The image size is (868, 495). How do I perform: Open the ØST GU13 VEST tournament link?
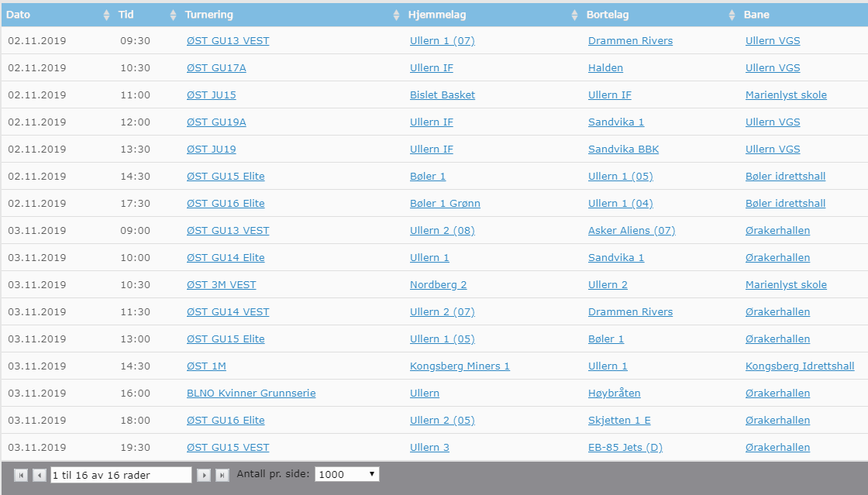(x=226, y=40)
